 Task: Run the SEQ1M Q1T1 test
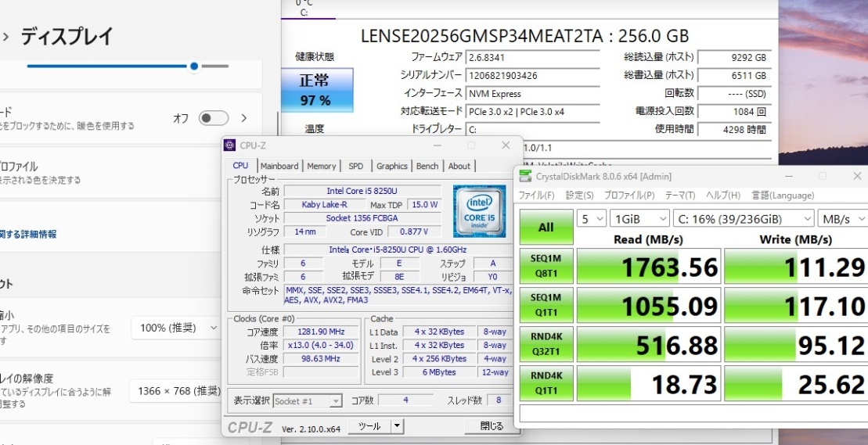tap(546, 304)
